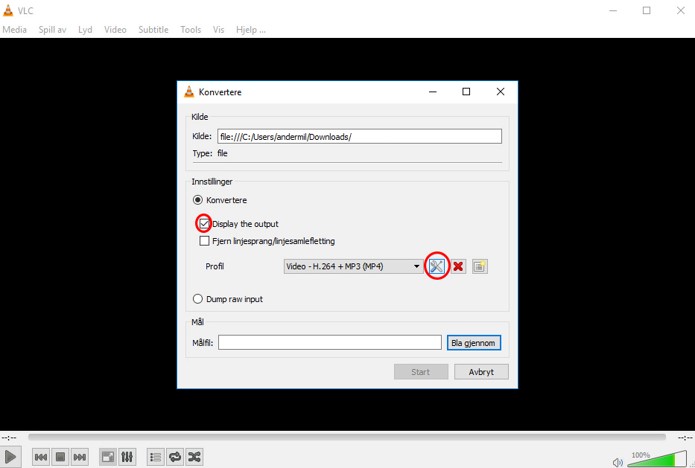Viewport: 695px width, 468px height.
Task: Delete selected profile with red X icon
Action: pos(458,266)
